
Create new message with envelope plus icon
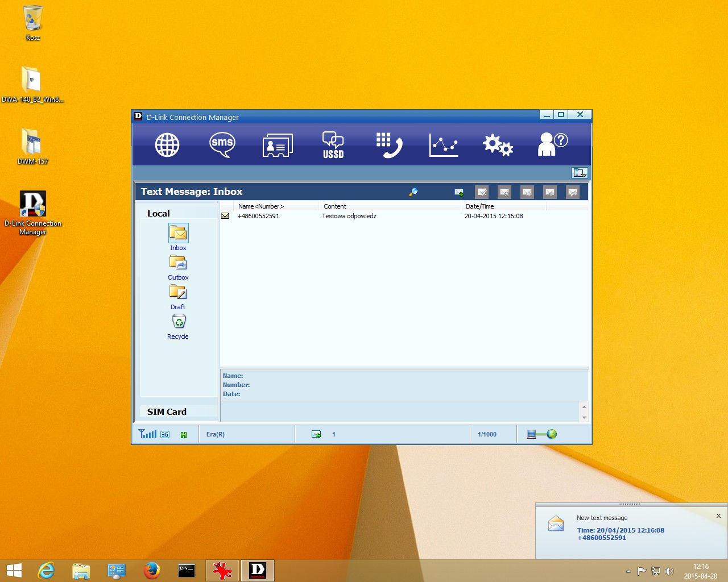(459, 193)
